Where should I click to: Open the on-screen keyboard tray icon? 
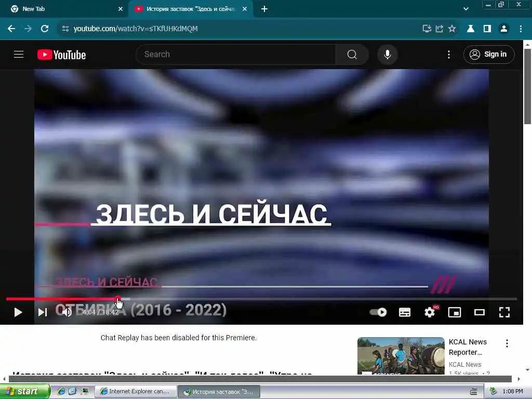coord(474,392)
